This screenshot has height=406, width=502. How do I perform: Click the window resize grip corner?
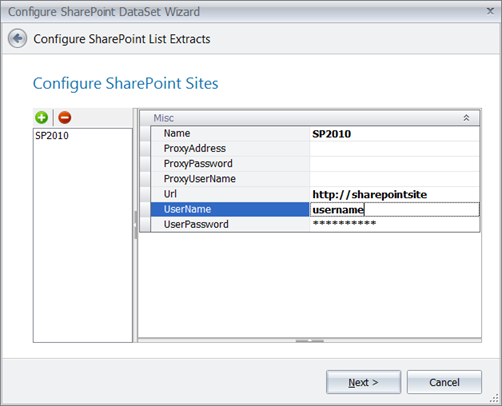[494, 398]
